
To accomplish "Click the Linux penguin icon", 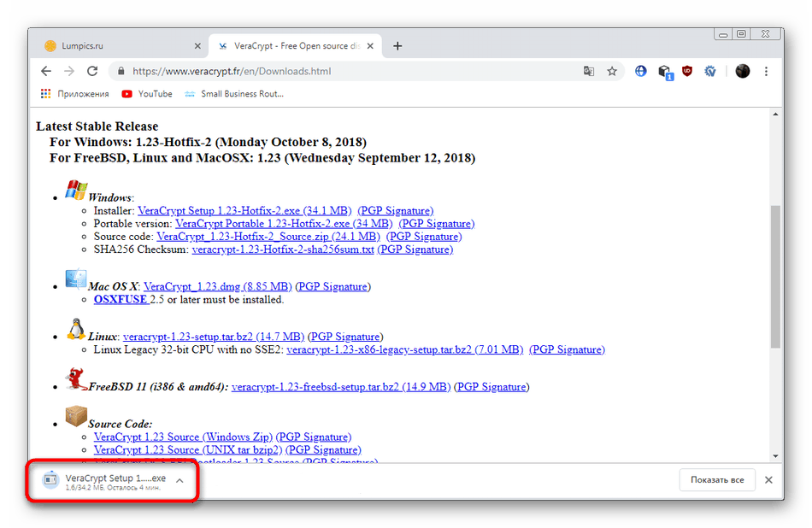I will (x=76, y=329).
